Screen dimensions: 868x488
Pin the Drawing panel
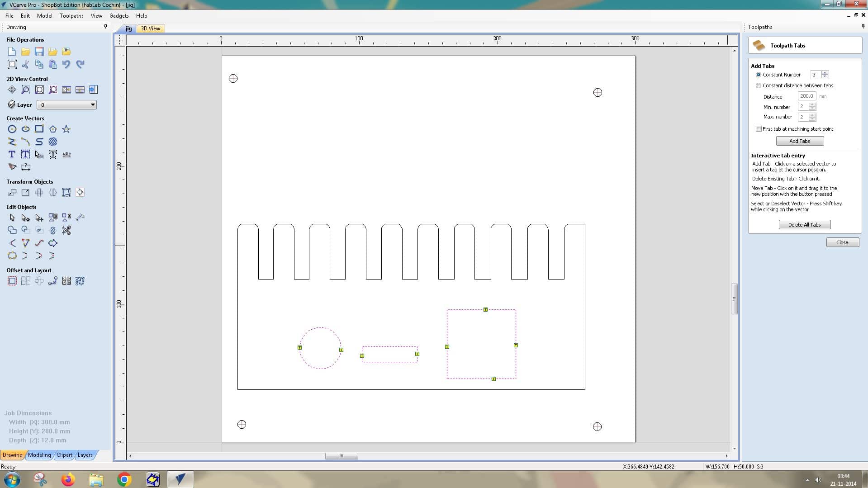click(106, 27)
